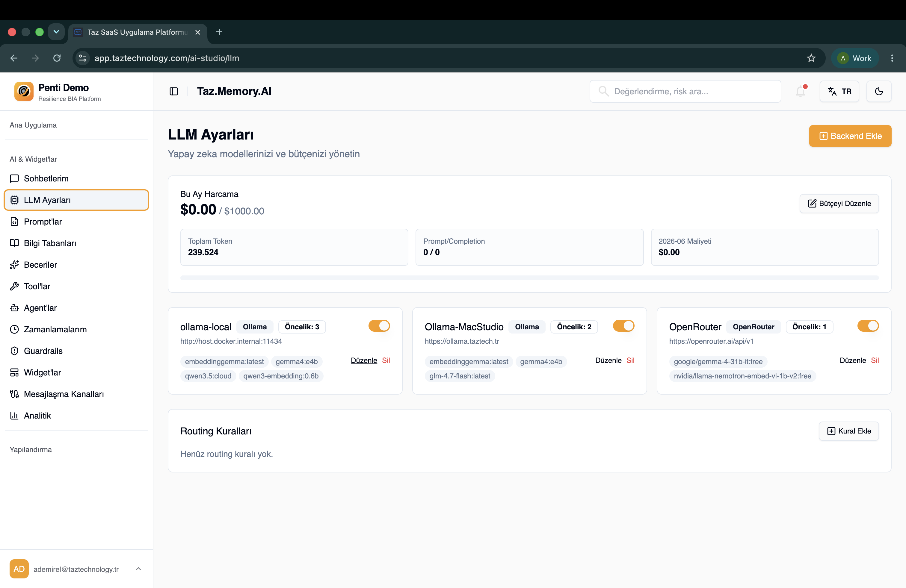Delete ollama-local backend with Sil

(386, 360)
